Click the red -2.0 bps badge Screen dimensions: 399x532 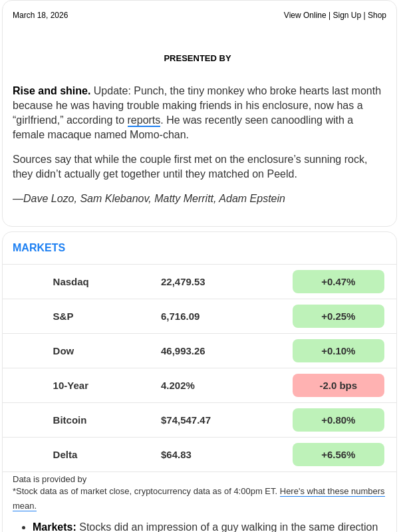tap(338, 386)
